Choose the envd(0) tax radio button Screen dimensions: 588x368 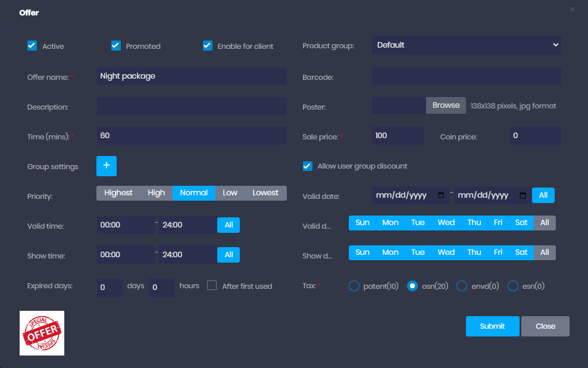(461, 286)
